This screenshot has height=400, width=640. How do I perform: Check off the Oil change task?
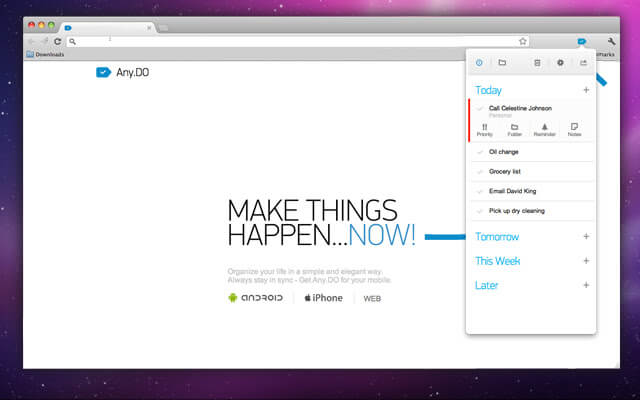480,152
